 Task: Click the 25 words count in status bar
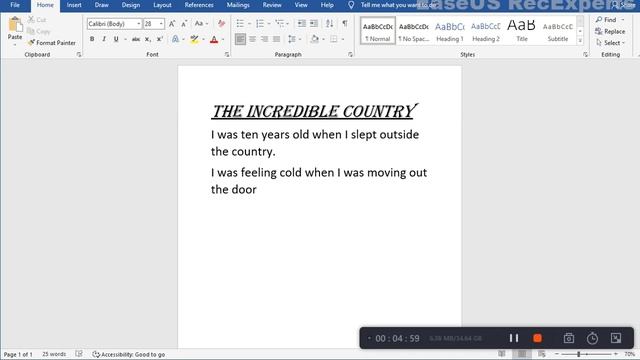pyautogui.click(x=54, y=354)
